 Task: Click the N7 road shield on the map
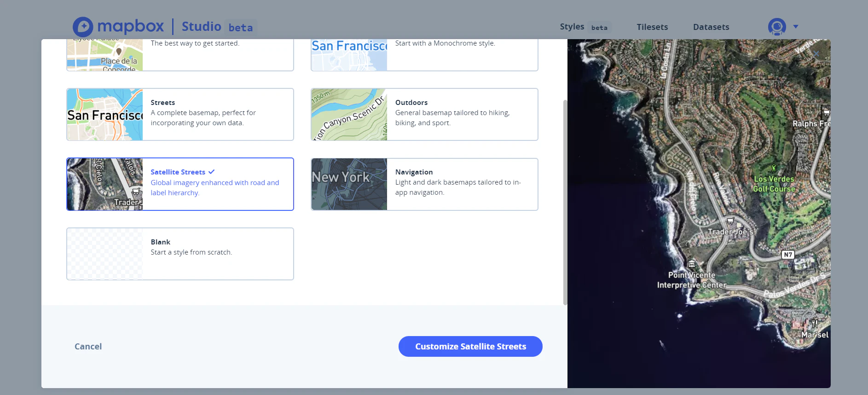click(x=788, y=255)
